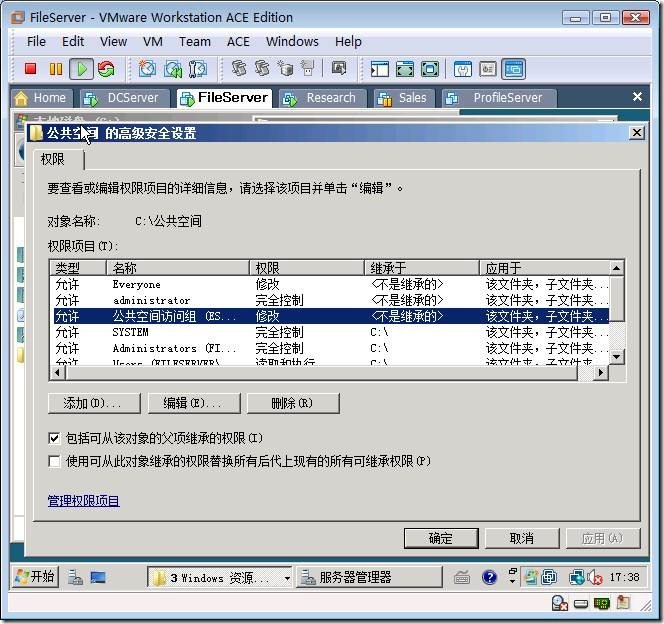The width and height of the screenshot is (664, 624).
Task: Enable replacing child permissions with inheritable ones
Action: coord(54,461)
